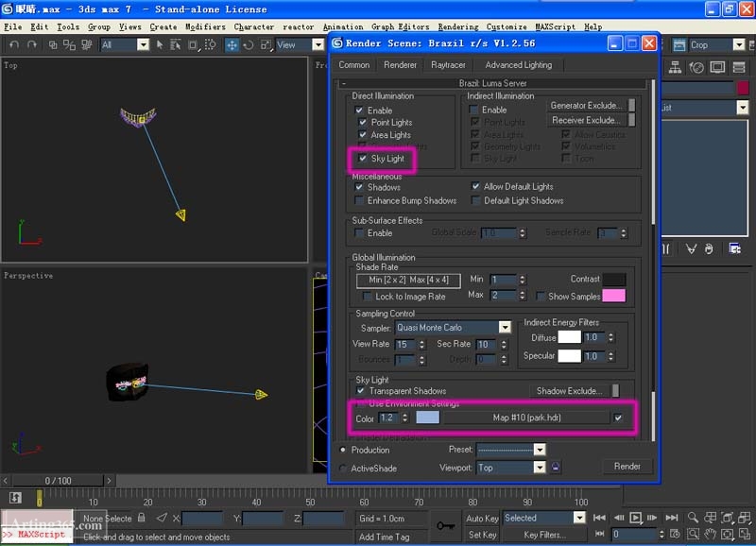
Task: Toggle Allow Default Lights checkbox
Action: click(x=475, y=186)
